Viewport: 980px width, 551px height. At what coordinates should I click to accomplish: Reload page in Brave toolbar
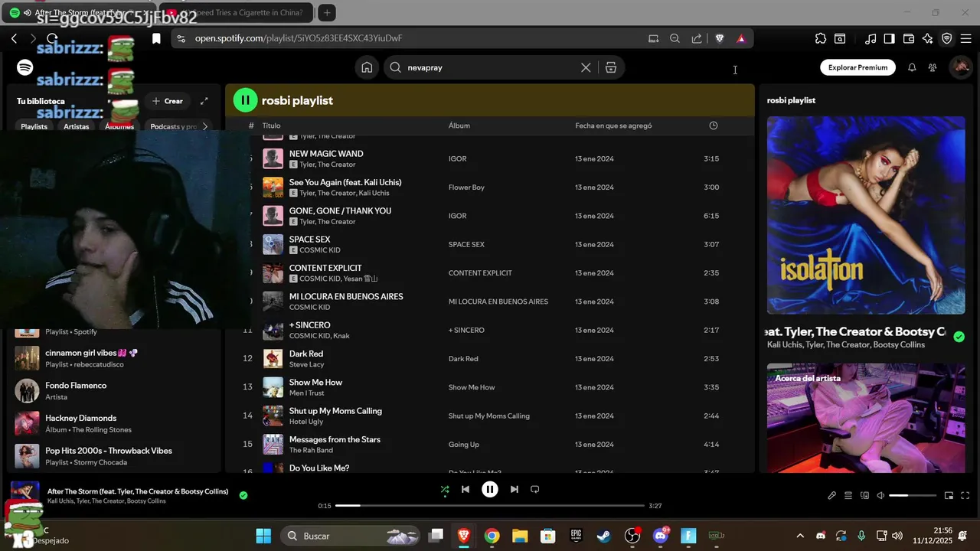(x=52, y=38)
